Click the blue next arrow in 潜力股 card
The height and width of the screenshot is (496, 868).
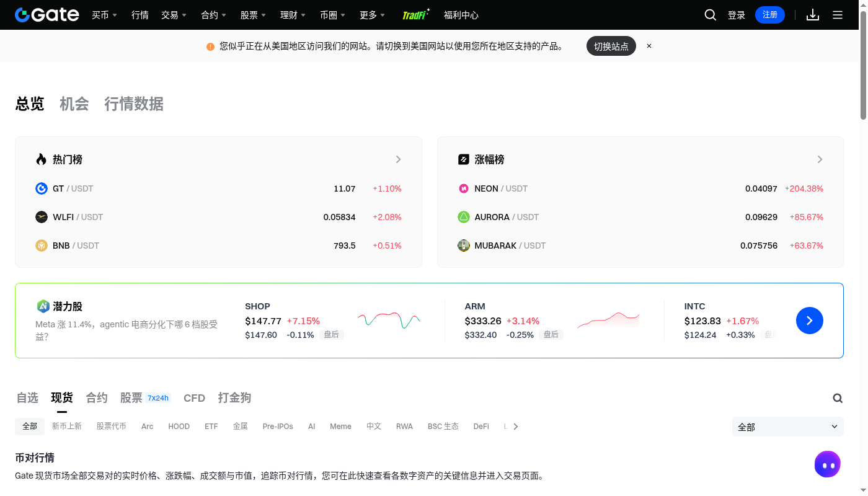(810, 321)
